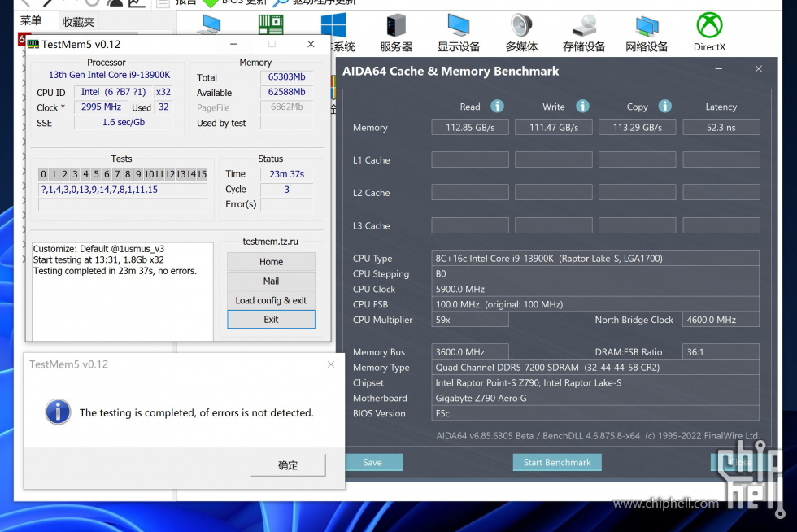The image size is (797, 532).
Task: Click the Write info icon
Action: click(582, 106)
